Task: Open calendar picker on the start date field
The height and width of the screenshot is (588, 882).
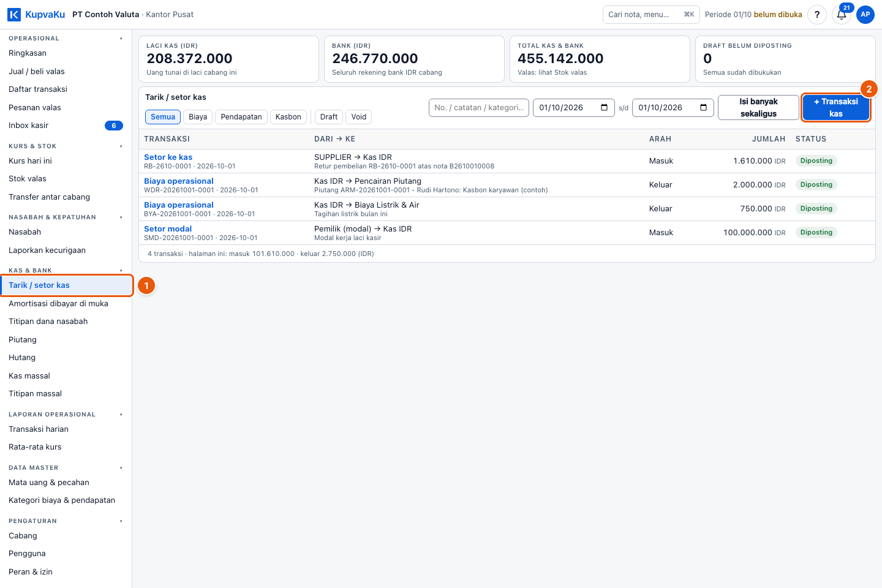Action: pyautogui.click(x=605, y=108)
